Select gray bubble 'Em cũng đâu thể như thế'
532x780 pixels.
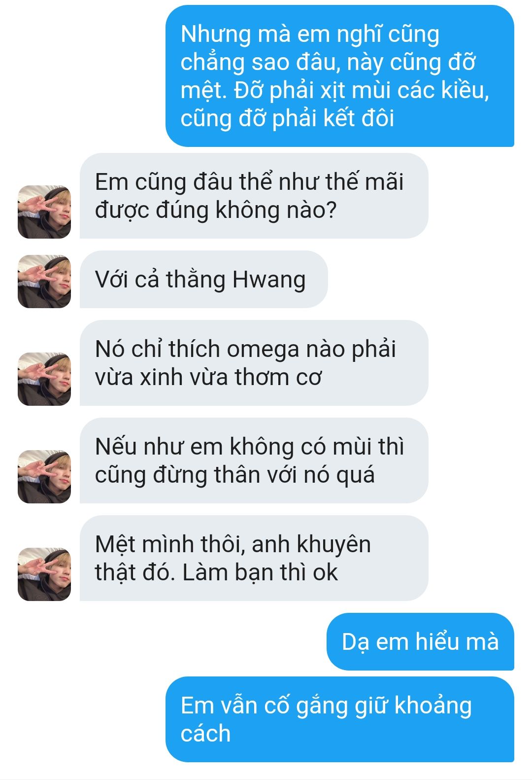pyautogui.click(x=254, y=196)
